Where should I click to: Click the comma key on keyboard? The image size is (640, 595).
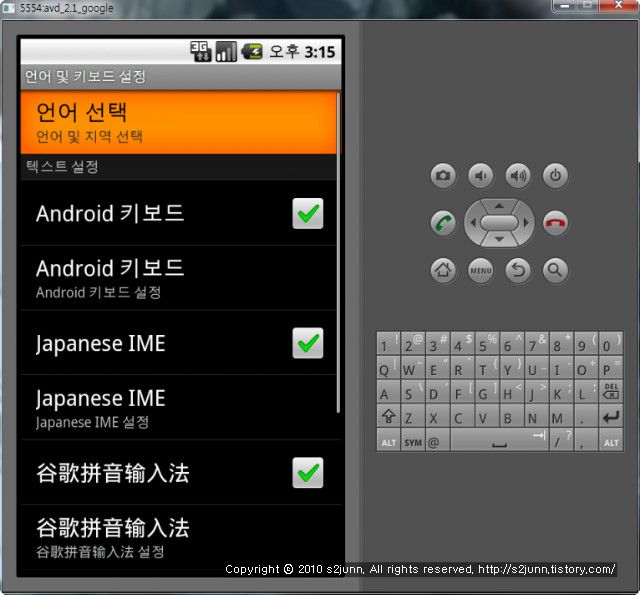pos(586,440)
